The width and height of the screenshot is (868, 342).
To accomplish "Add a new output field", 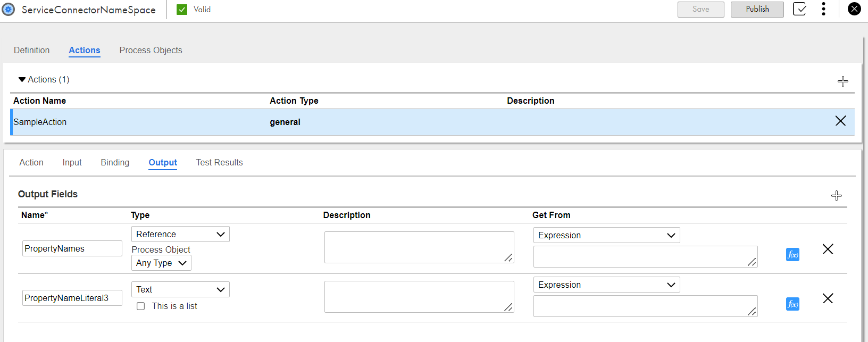I will coord(837,196).
